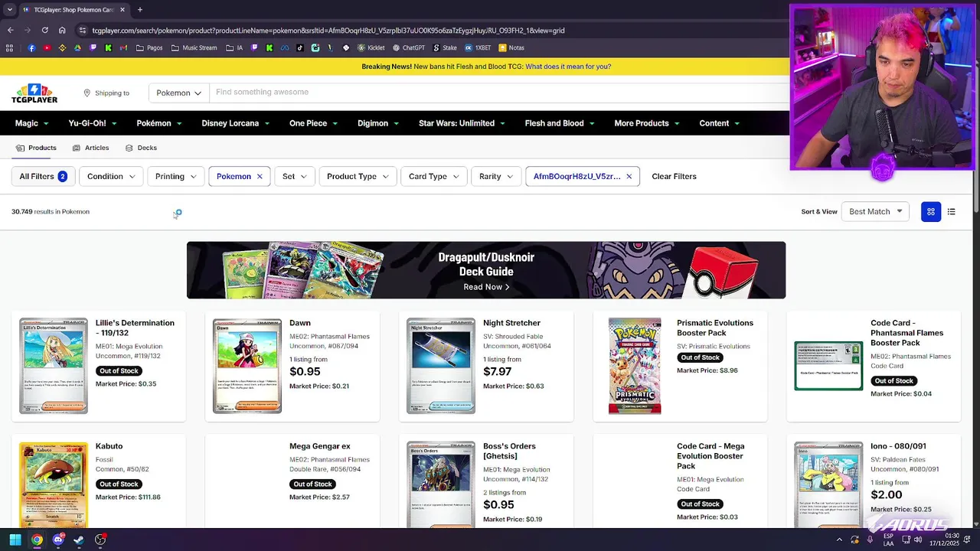The height and width of the screenshot is (551, 980).
Task: Open the Dawn card thumbnail
Action: pos(247,366)
